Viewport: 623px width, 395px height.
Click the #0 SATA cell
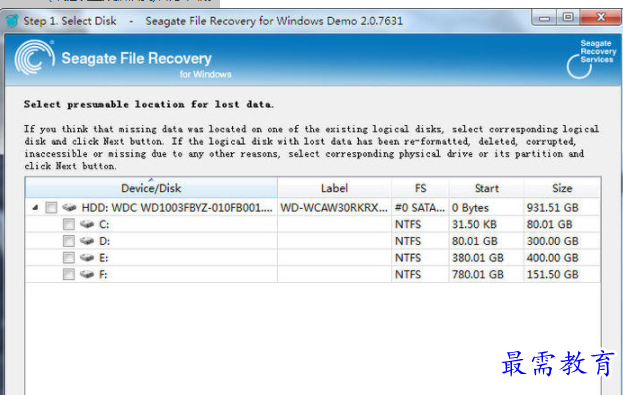(x=420, y=207)
